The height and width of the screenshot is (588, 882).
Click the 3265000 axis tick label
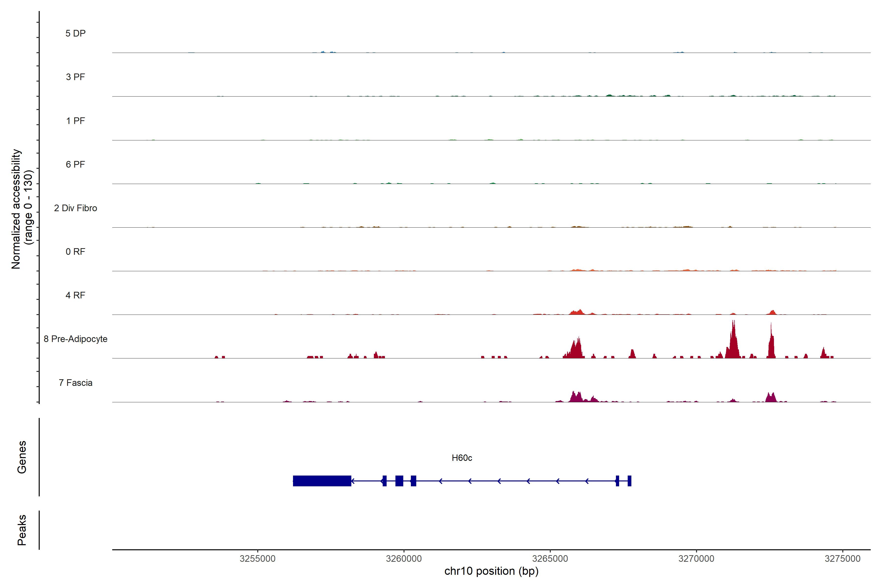coord(550,558)
